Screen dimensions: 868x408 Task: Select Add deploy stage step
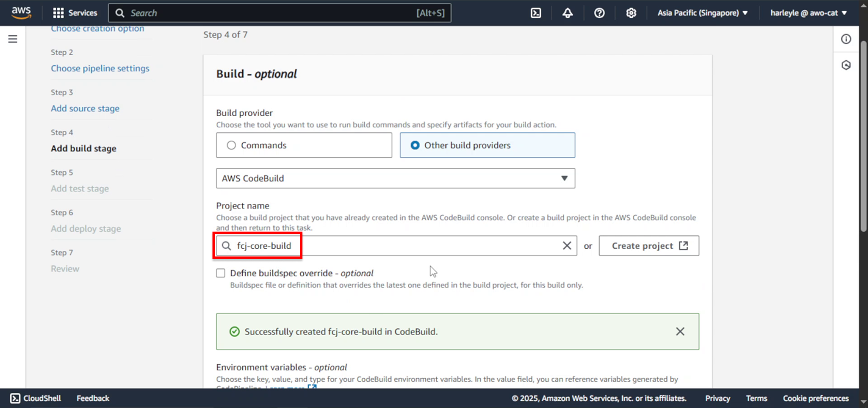(86, 229)
